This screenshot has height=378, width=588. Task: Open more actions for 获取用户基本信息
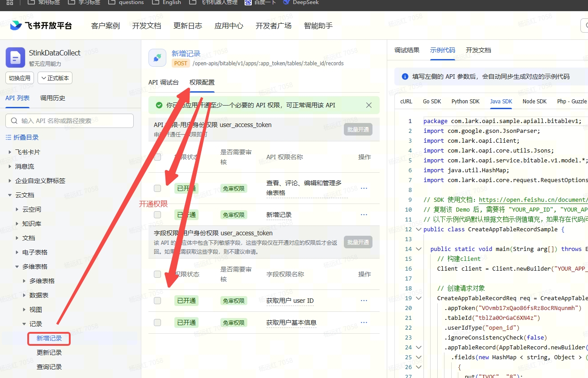click(x=364, y=323)
